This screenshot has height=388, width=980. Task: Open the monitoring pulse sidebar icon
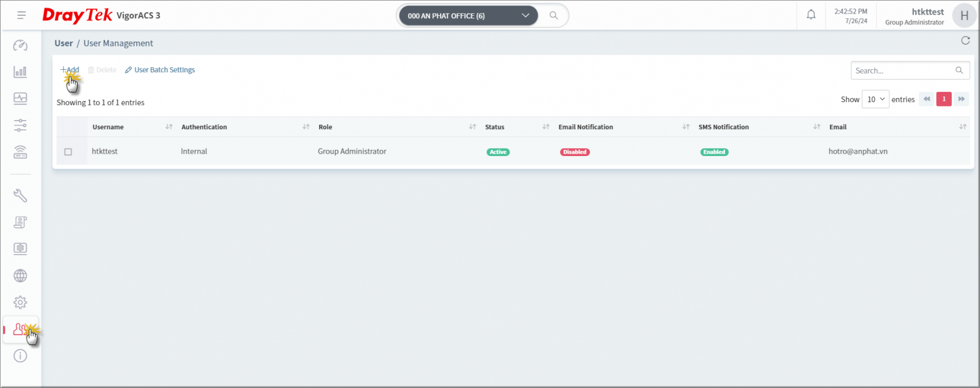coord(20,99)
